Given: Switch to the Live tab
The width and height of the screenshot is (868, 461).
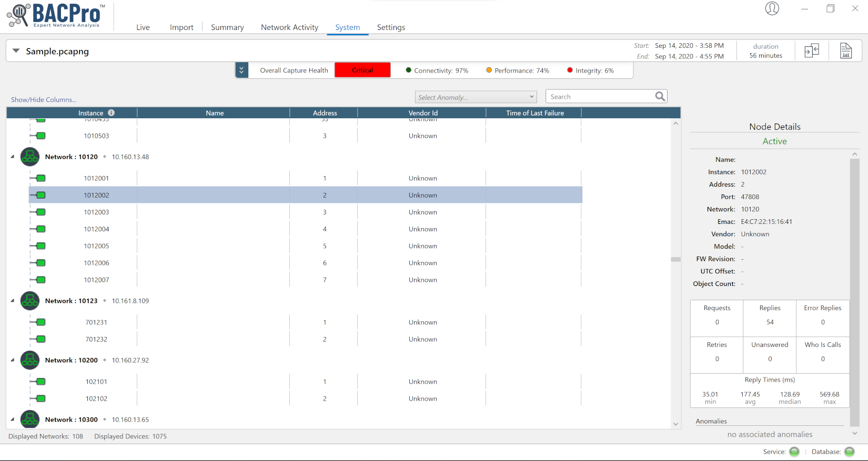Looking at the screenshot, I should click(143, 27).
